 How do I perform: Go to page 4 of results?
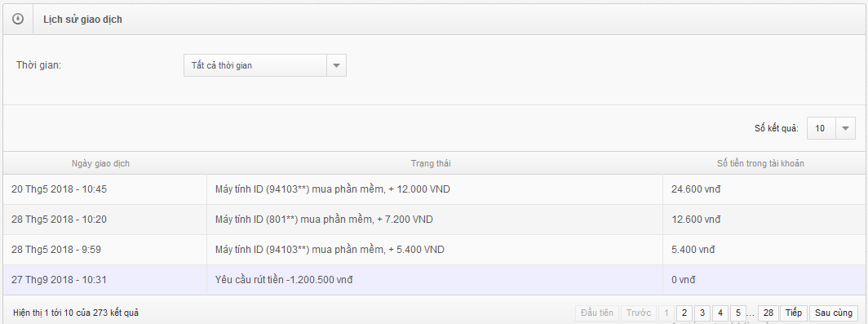720,313
